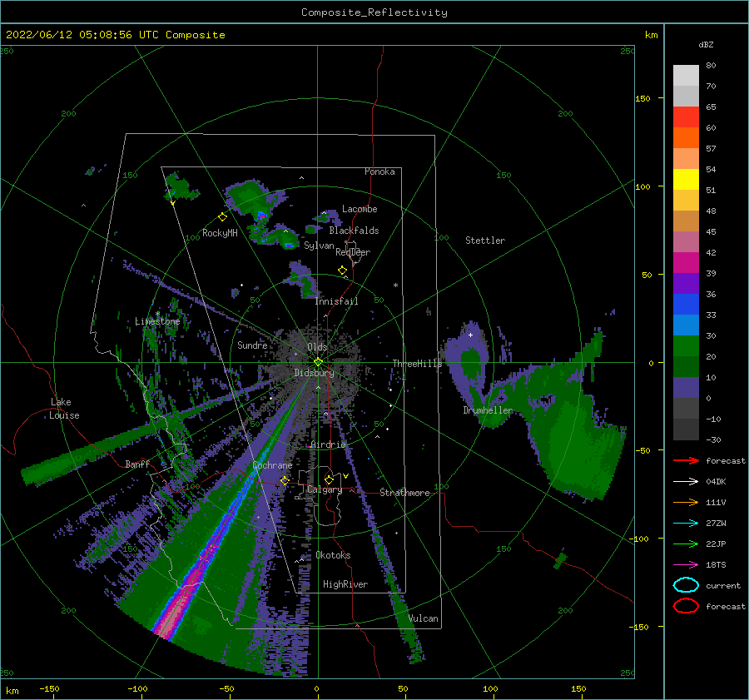Click the yellow km label at top right
Viewport: 749px width, 700px height.
(651, 35)
